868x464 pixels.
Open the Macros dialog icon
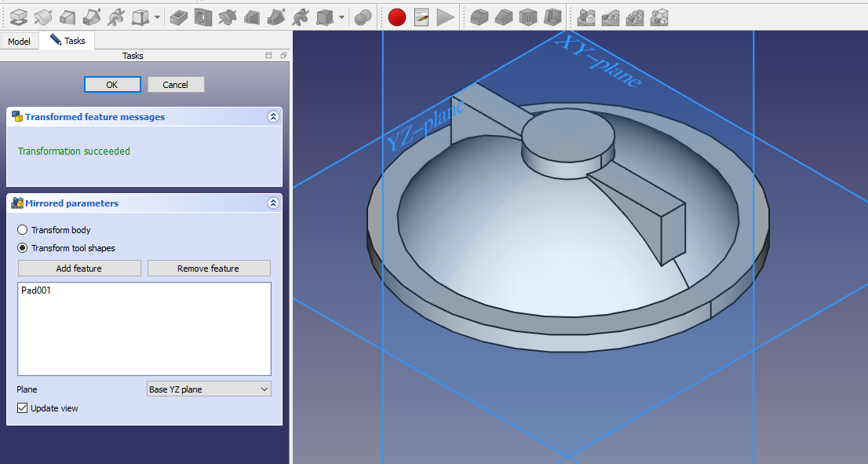(421, 16)
